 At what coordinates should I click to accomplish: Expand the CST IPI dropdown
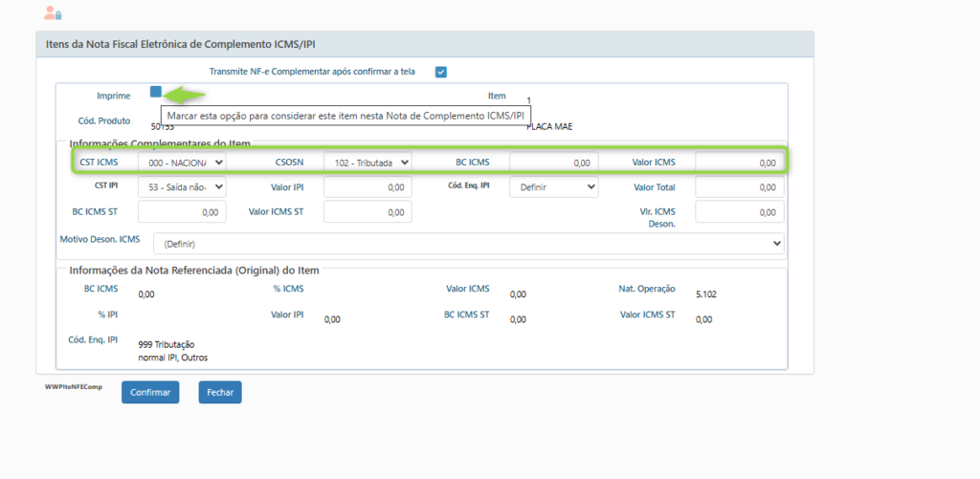(x=182, y=187)
